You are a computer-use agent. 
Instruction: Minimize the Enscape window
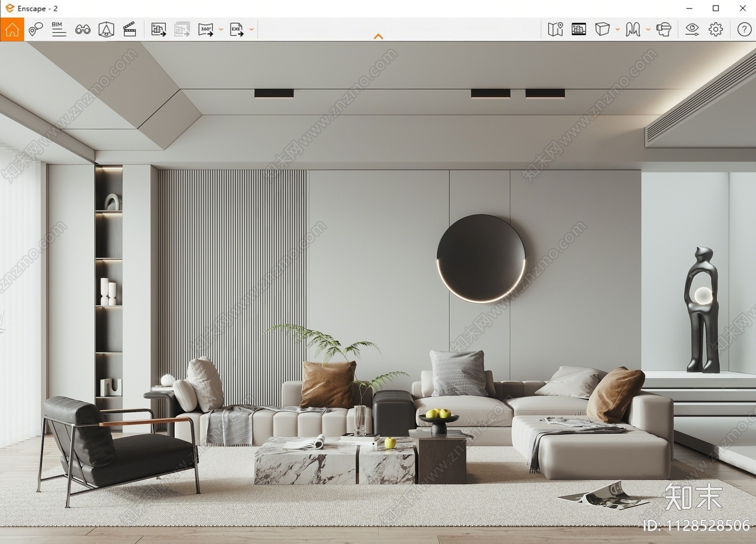(x=689, y=9)
